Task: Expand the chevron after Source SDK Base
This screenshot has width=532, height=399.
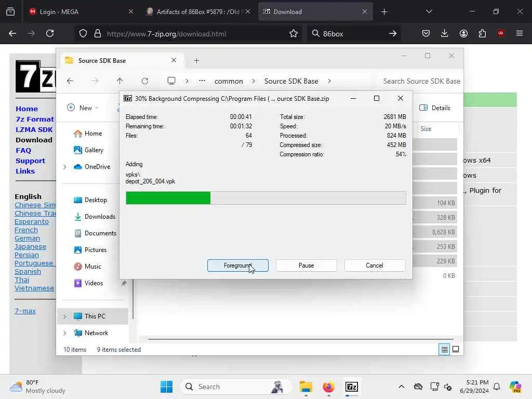Action: coord(329,82)
